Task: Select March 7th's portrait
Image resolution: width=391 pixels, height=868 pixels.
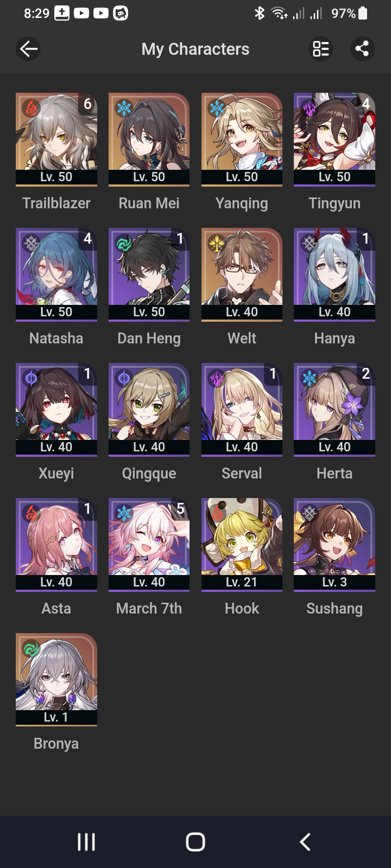Action: tap(149, 545)
